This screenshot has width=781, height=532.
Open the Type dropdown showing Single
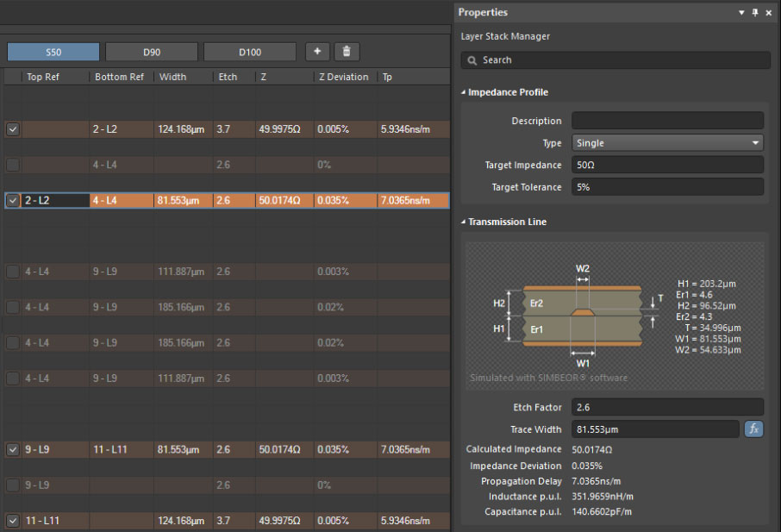(667, 143)
